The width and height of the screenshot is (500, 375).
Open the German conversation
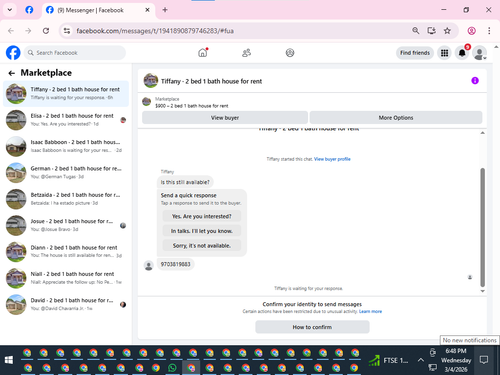point(66,173)
